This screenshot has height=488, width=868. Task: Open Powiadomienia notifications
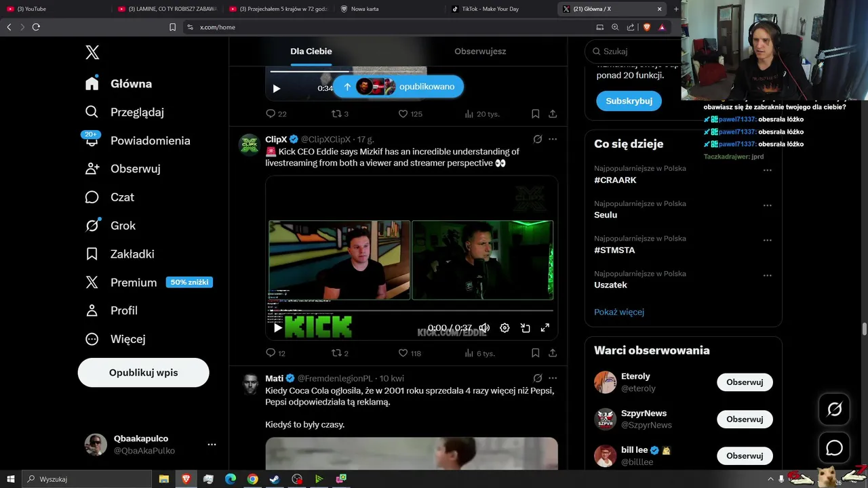coord(138,140)
